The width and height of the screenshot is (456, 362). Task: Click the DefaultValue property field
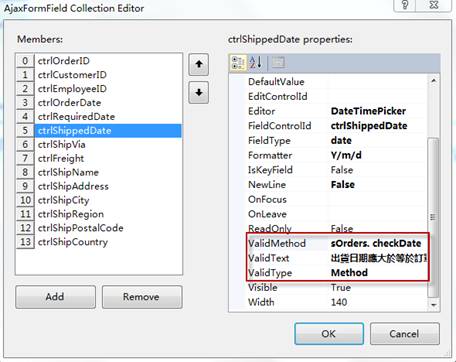tap(337, 82)
